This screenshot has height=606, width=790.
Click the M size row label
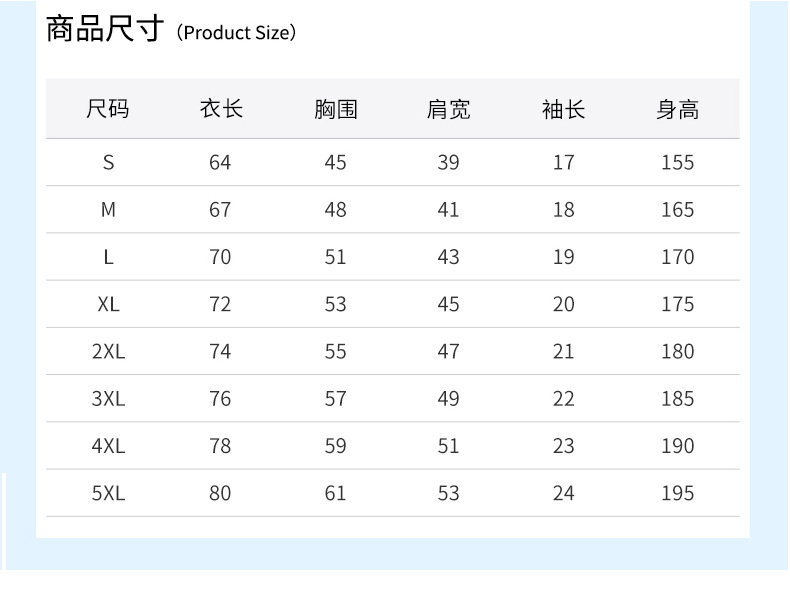(108, 210)
